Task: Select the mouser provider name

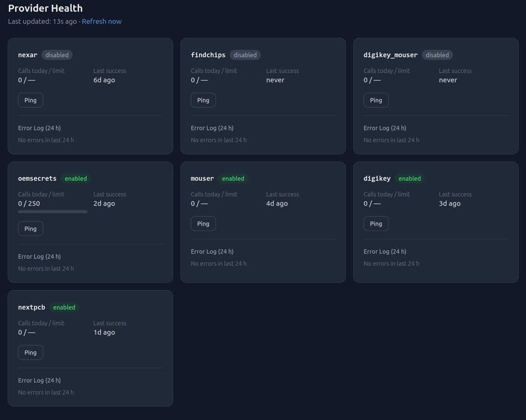Action: pos(203,179)
